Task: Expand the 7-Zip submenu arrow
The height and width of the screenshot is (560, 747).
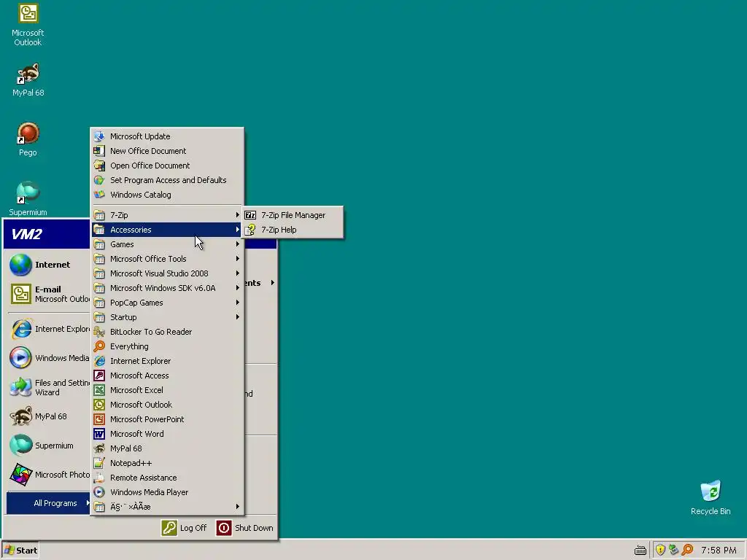Action: (x=237, y=215)
